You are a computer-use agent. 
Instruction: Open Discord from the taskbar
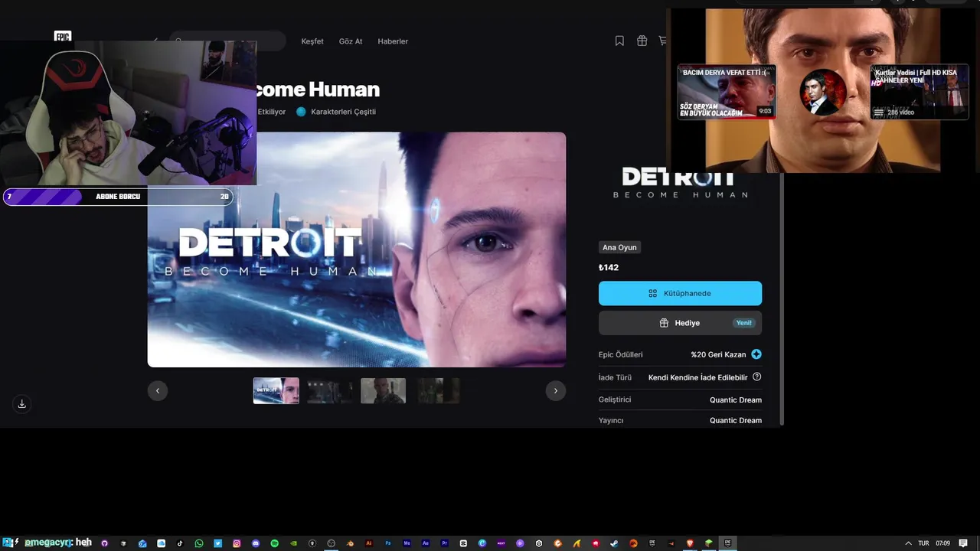pos(256,543)
